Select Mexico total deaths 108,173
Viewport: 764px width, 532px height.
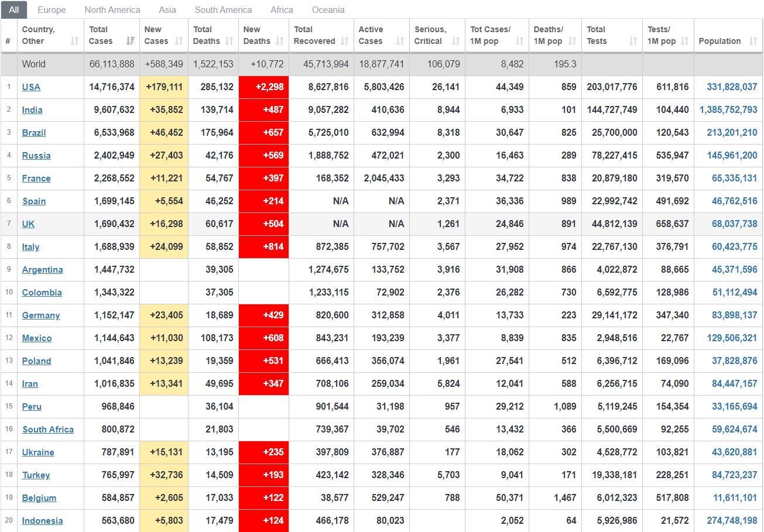click(x=217, y=338)
